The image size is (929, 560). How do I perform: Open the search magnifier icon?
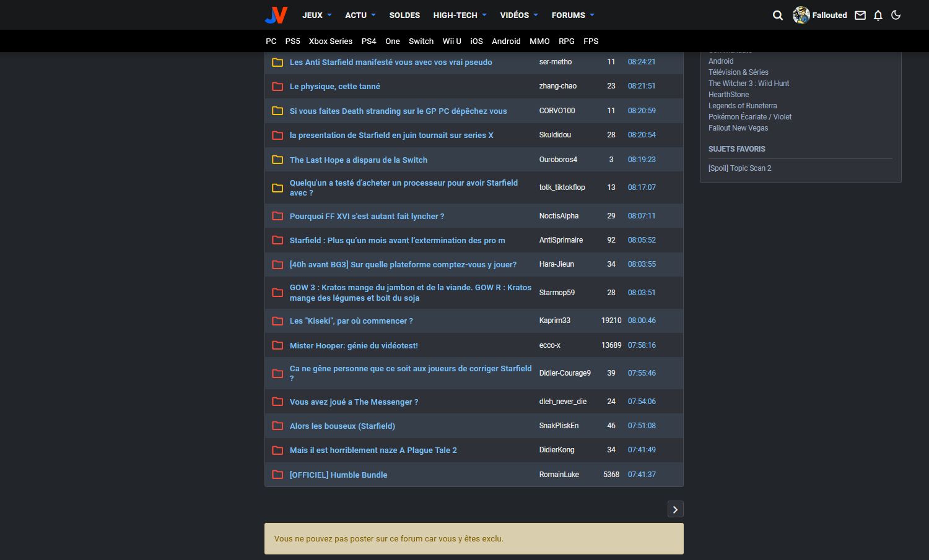[x=777, y=15]
